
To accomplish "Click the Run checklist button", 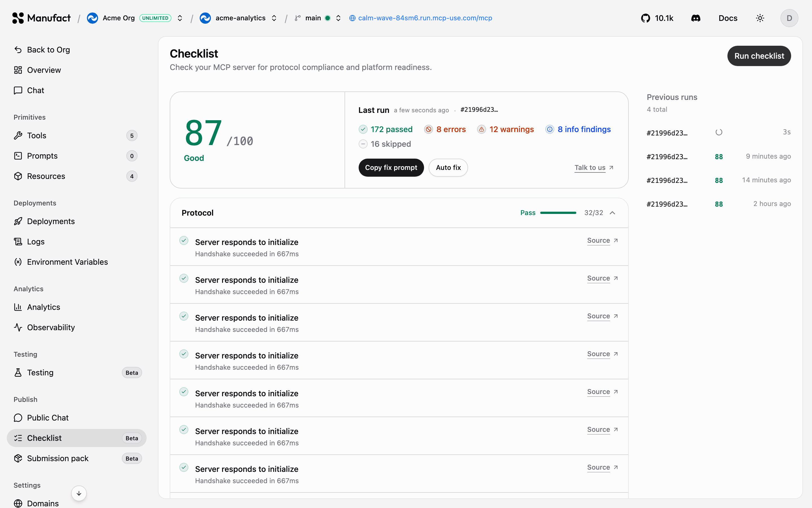I will [x=759, y=56].
